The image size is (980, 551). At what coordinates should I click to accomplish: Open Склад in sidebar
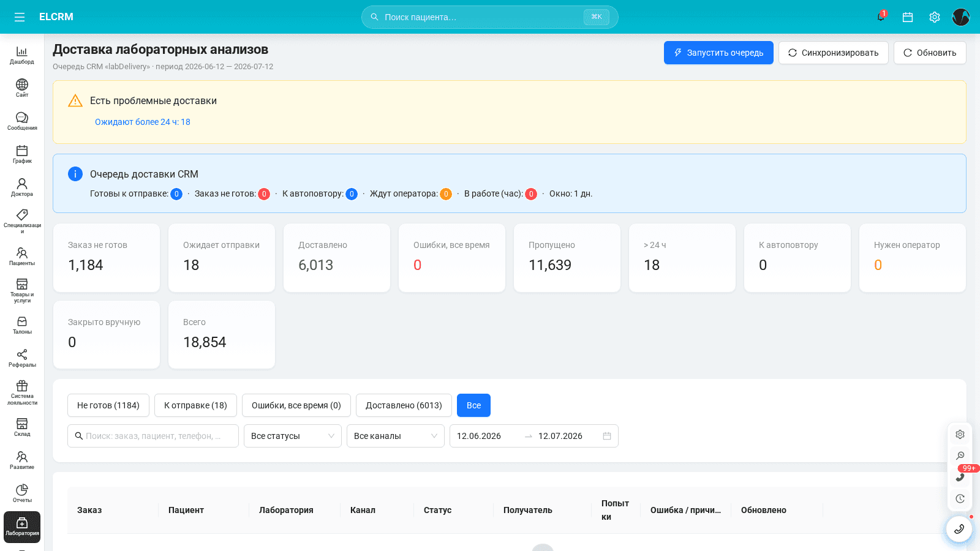tap(22, 427)
